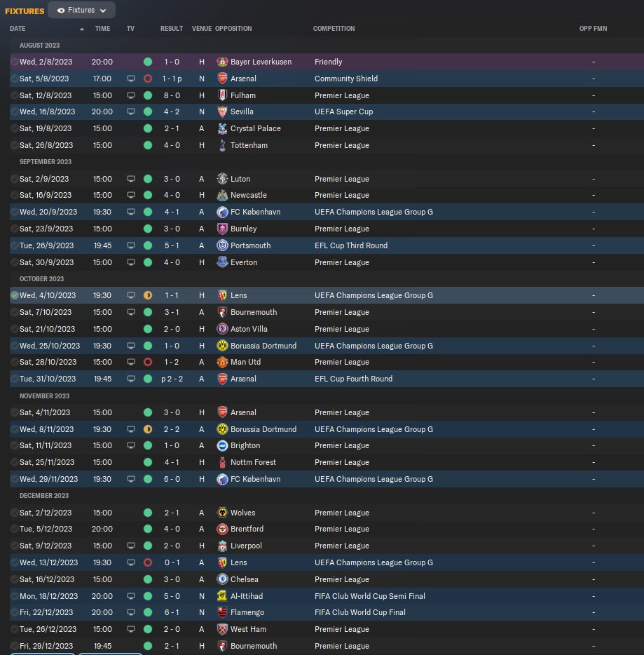Click the Portsmouth club badge
Image resolution: width=644 pixels, height=655 pixels.
coord(222,245)
